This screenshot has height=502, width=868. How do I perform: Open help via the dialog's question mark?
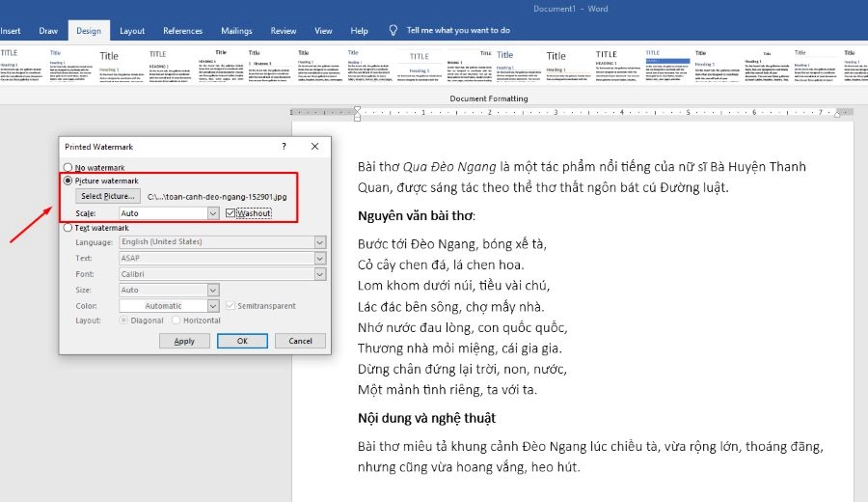[x=284, y=146]
